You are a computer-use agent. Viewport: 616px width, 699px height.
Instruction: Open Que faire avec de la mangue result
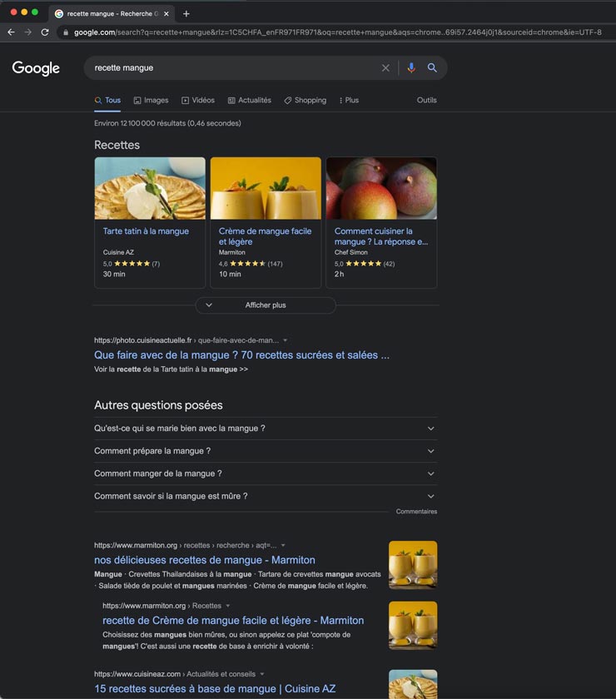tap(241, 355)
